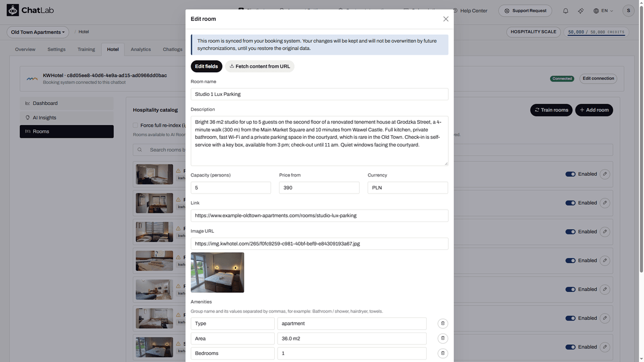Select Rooms in the hotel sidebar
Image resolution: width=644 pixels, height=362 pixels.
(x=67, y=131)
